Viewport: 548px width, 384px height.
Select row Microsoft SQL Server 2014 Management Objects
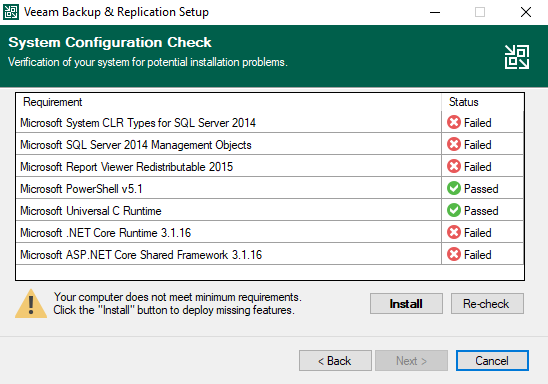coord(269,144)
